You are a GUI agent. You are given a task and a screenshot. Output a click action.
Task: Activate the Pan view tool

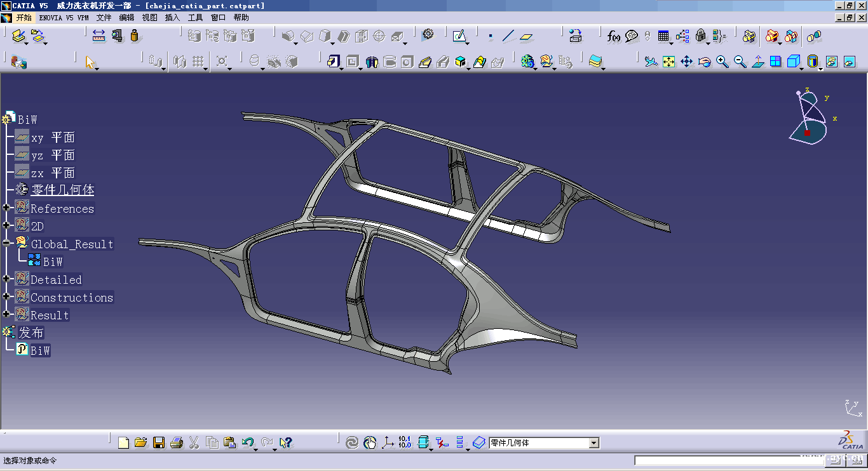686,62
